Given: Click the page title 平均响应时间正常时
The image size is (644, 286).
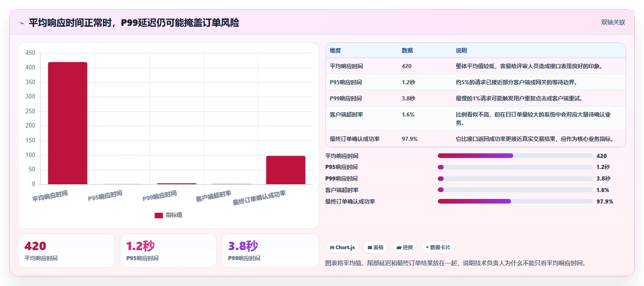Looking at the screenshot, I should (134, 23).
